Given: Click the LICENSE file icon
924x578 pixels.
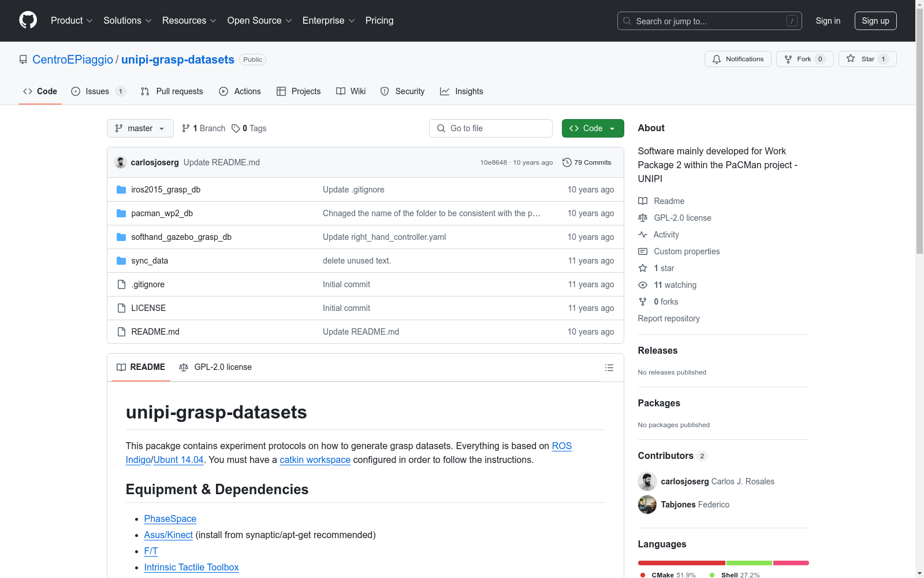Looking at the screenshot, I should 121,308.
